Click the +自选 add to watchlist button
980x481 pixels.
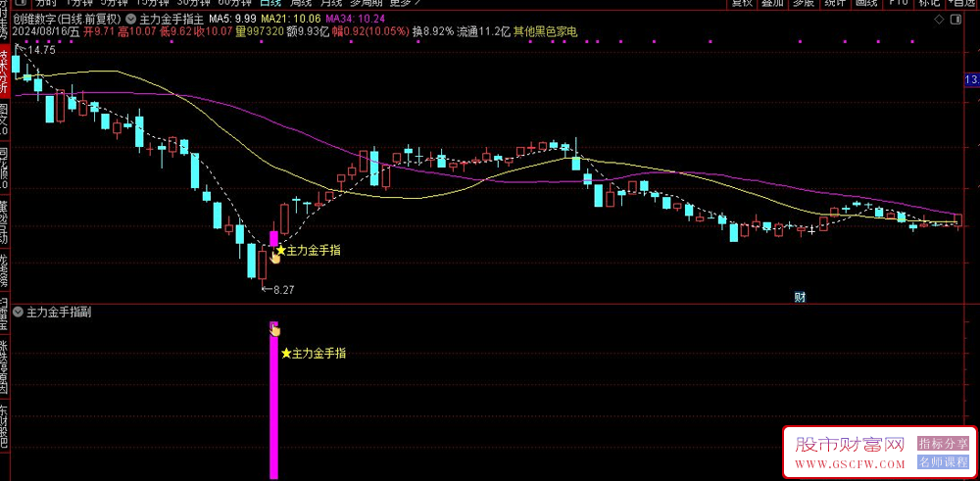pyautogui.click(x=962, y=3)
